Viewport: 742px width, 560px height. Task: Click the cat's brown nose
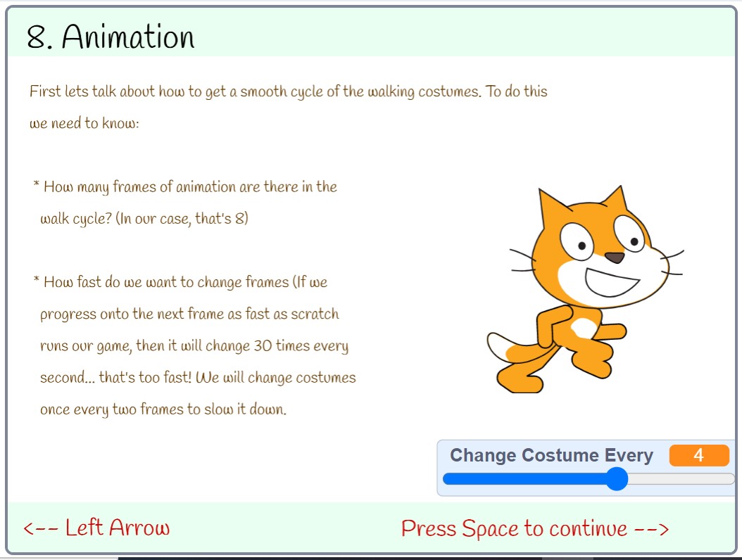click(x=615, y=258)
